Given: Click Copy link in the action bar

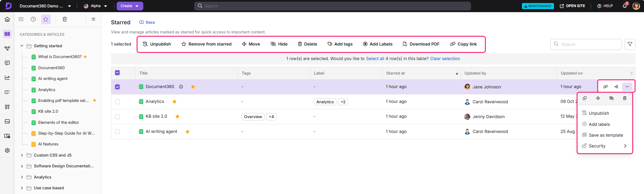Looking at the screenshot, I should (x=463, y=44).
